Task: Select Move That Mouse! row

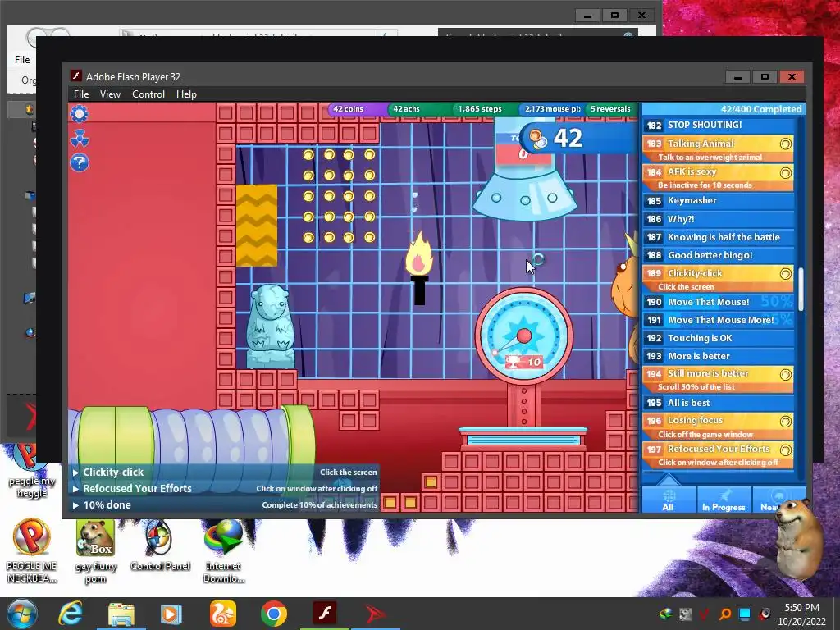Action: tap(718, 302)
